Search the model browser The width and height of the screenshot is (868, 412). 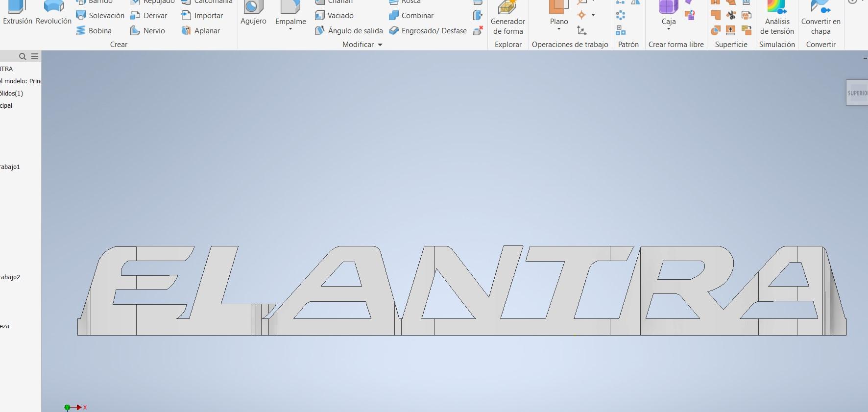click(23, 56)
